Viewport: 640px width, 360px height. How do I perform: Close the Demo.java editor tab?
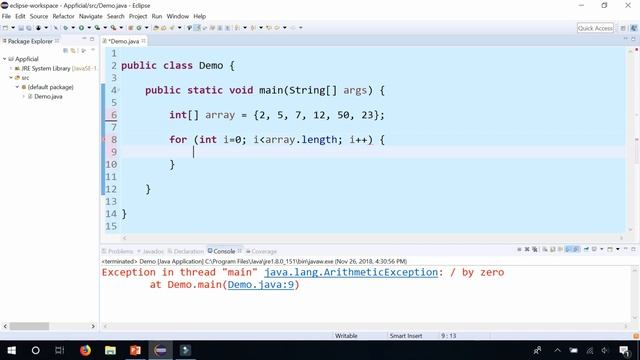tap(144, 41)
